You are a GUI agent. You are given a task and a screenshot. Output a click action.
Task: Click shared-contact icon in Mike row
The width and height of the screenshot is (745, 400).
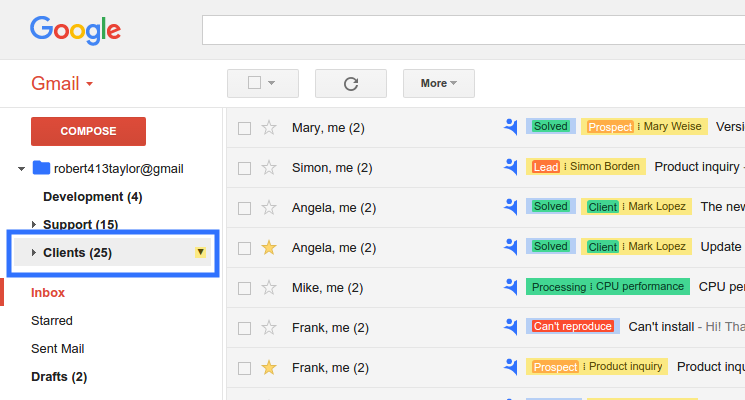click(510, 287)
